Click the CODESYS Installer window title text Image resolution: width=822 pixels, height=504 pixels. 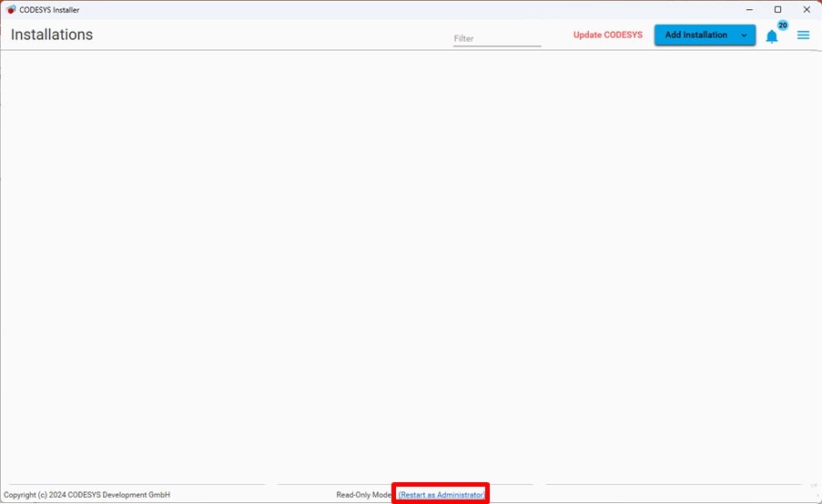coord(49,10)
